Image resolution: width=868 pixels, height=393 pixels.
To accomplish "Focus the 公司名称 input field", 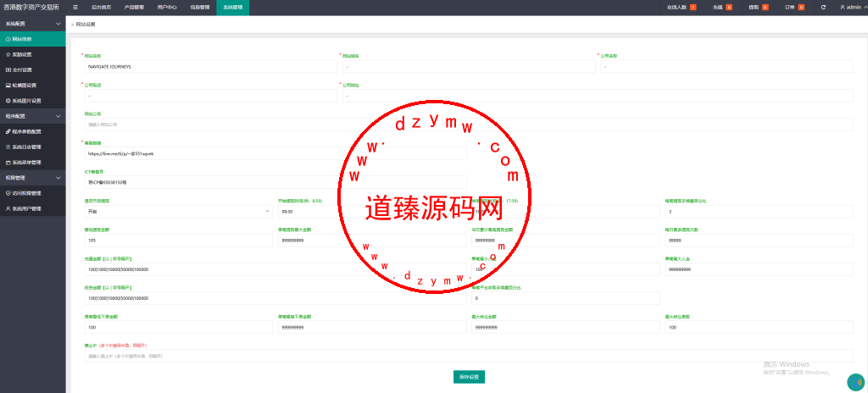I will pyautogui.click(x=726, y=66).
